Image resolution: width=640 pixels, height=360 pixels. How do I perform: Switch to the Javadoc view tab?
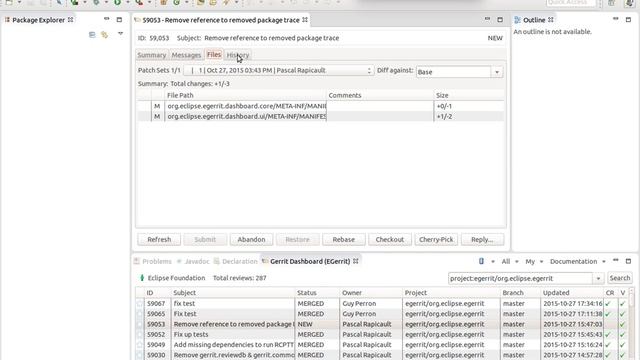[193, 261]
